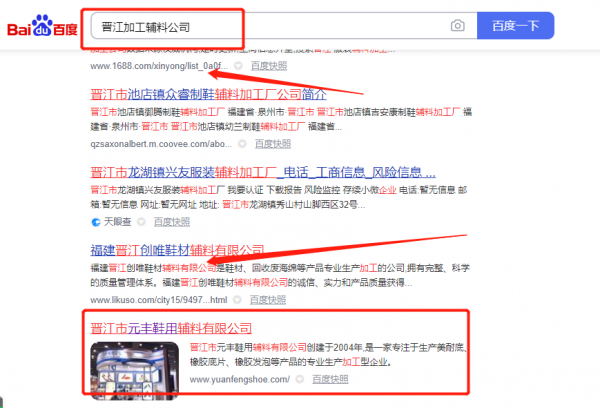Open 百度快照 for the 1688.com result
The height and width of the screenshot is (408, 600).
click(x=268, y=66)
